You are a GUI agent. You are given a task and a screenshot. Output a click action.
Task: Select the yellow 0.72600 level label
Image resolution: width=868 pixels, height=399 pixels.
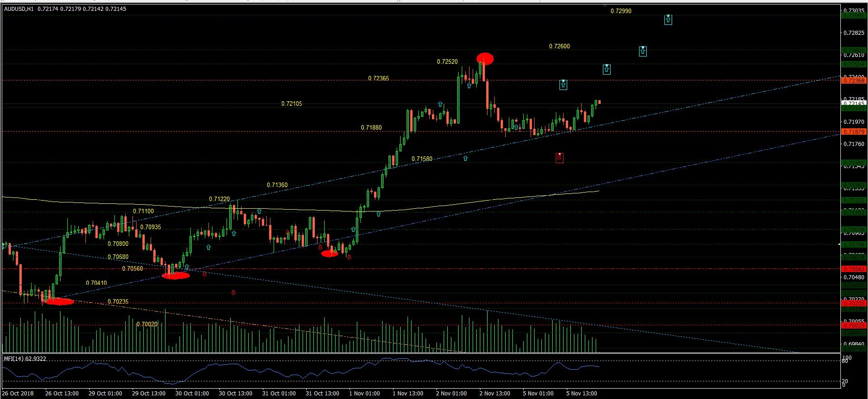point(559,47)
